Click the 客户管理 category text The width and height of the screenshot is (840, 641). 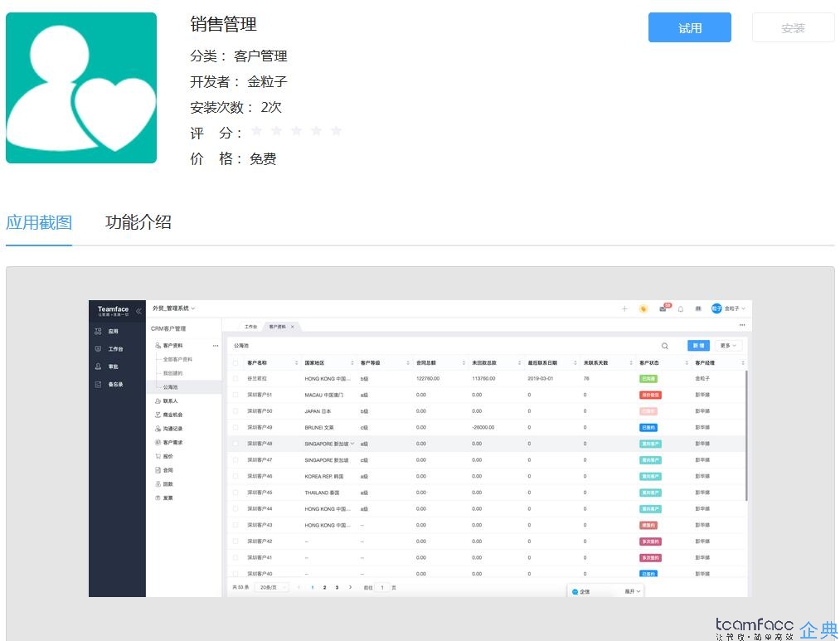point(260,56)
